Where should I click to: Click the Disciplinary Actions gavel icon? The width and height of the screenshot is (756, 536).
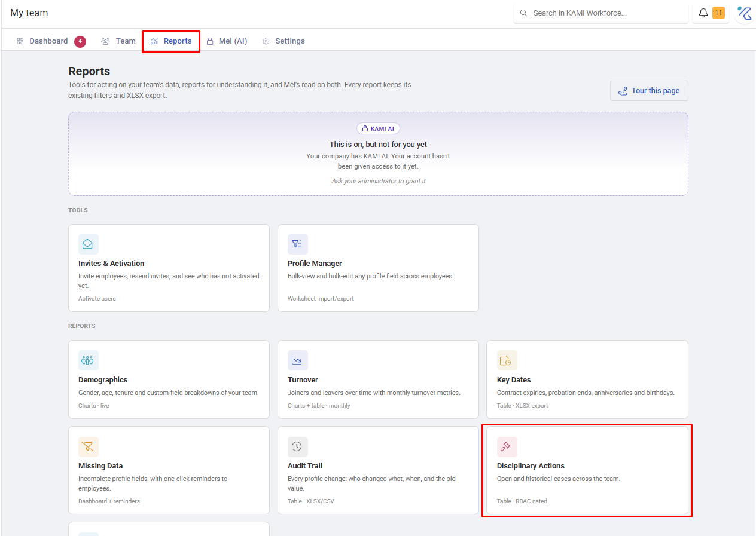[507, 446]
